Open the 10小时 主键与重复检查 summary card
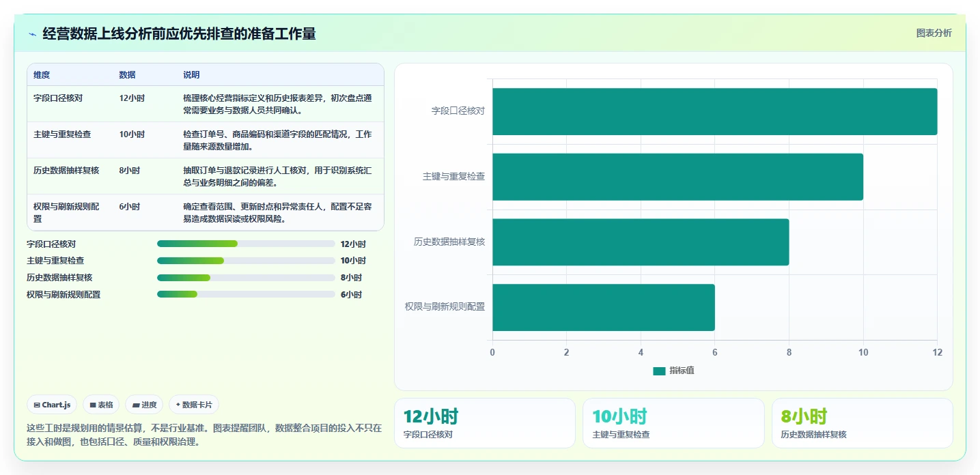The height and width of the screenshot is (475, 980). click(x=673, y=423)
